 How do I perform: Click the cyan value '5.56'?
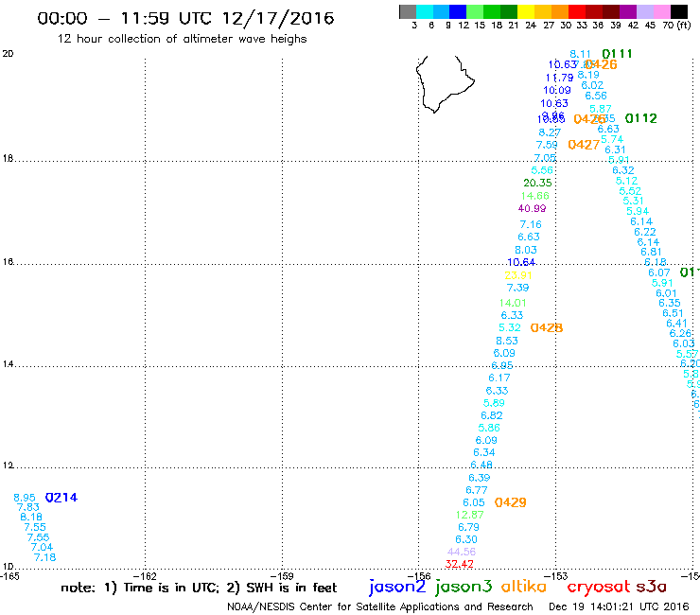tap(542, 170)
